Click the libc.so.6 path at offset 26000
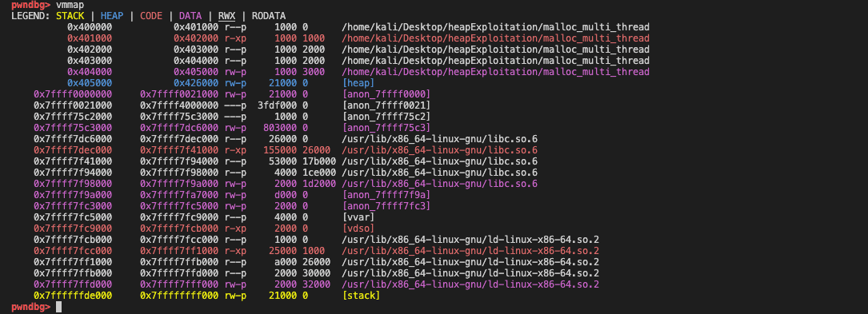The width and height of the screenshot is (868, 314). pos(439,150)
